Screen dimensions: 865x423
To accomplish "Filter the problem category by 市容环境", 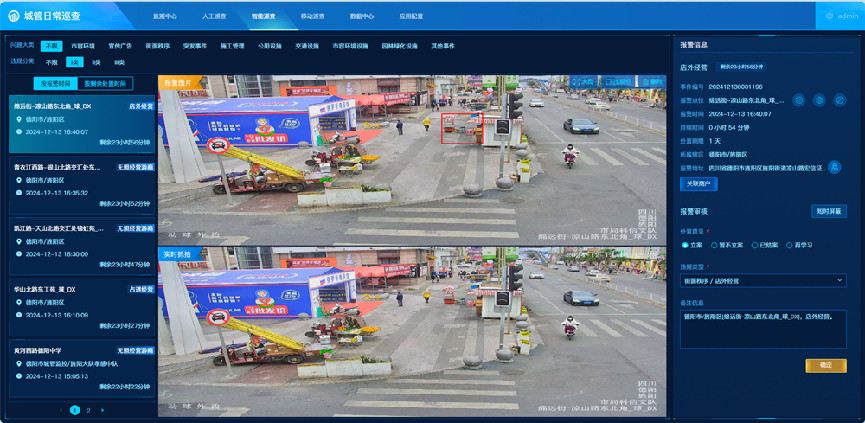I will (83, 46).
